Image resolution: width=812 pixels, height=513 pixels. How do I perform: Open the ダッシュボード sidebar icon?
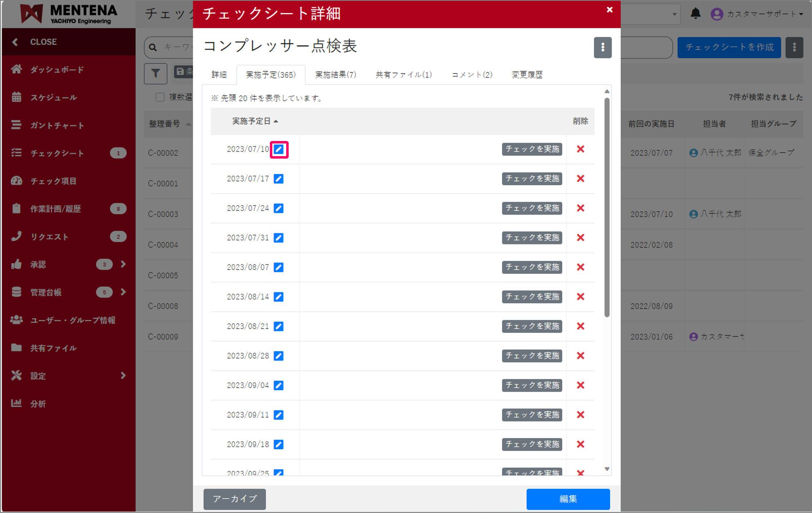pyautogui.click(x=16, y=69)
